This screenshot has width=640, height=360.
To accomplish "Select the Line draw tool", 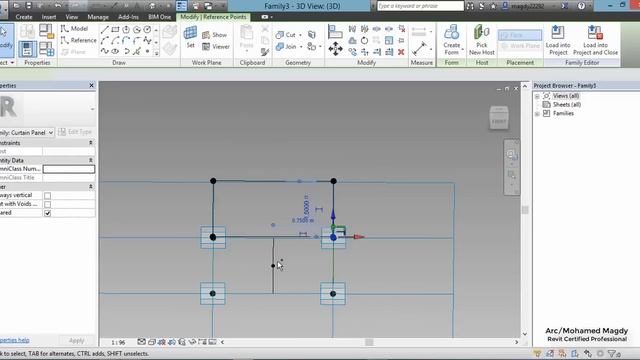I will [x=105, y=29].
